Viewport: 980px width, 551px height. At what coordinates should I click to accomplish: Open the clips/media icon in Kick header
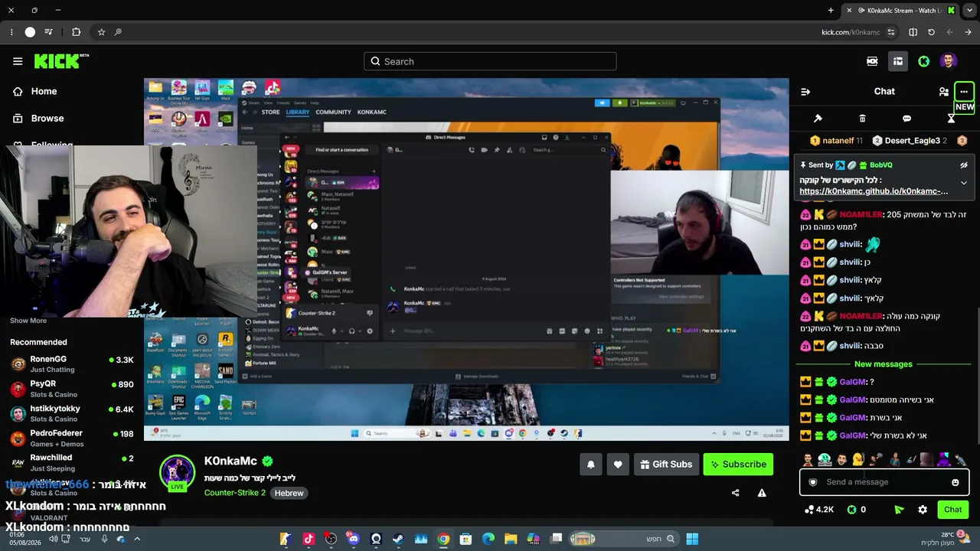[x=872, y=61]
